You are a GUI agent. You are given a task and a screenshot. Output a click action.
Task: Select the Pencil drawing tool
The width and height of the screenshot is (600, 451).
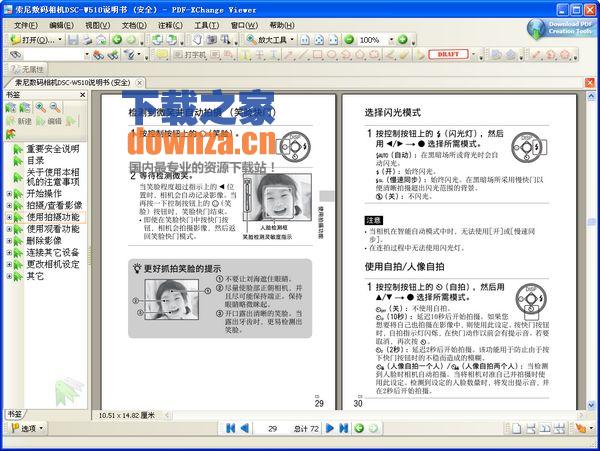390,55
